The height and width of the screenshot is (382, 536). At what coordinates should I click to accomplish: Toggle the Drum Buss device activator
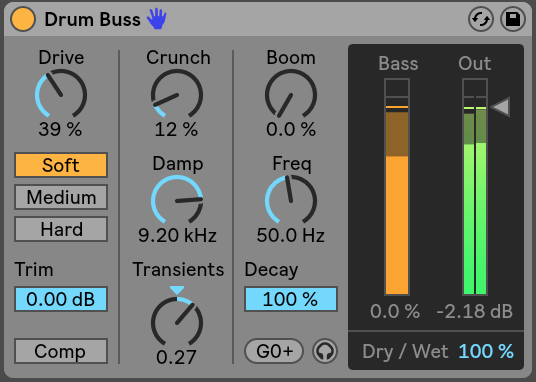pyautogui.click(x=23, y=19)
